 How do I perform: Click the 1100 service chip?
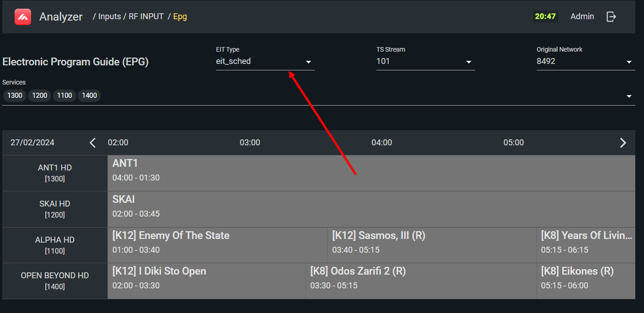pyautogui.click(x=64, y=95)
